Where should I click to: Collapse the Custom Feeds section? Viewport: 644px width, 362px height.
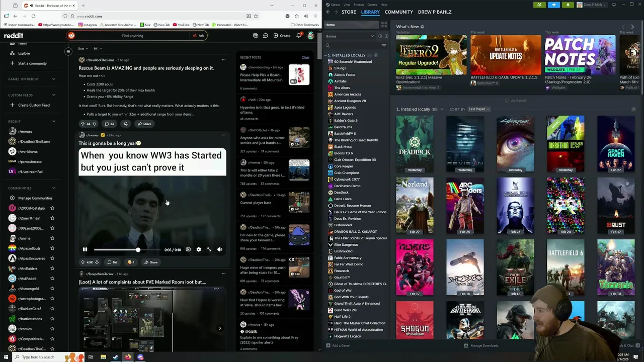tap(54, 95)
